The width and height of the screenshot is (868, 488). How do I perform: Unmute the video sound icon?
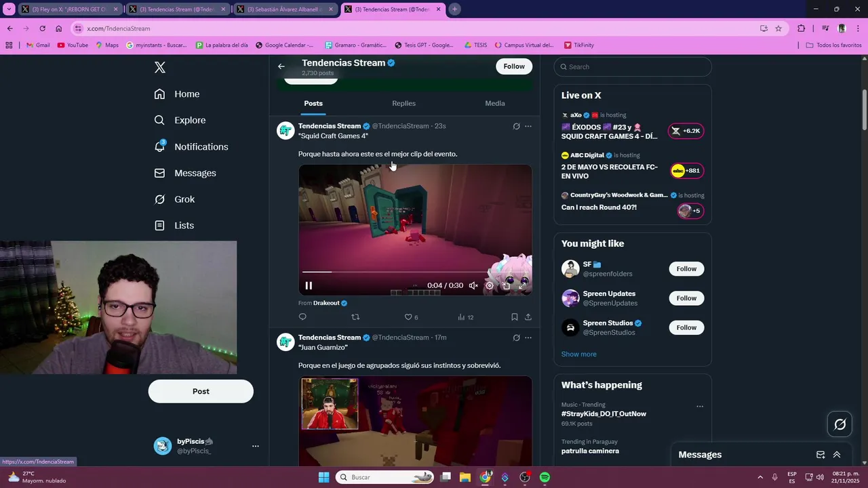tap(473, 285)
